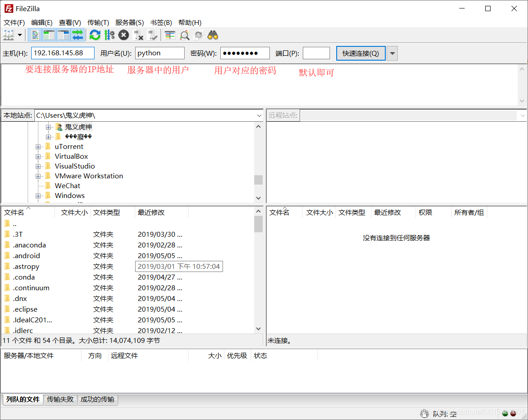This screenshot has width=528, height=420.
Task: Select the .3T folder row
Action: pyautogui.click(x=128, y=234)
